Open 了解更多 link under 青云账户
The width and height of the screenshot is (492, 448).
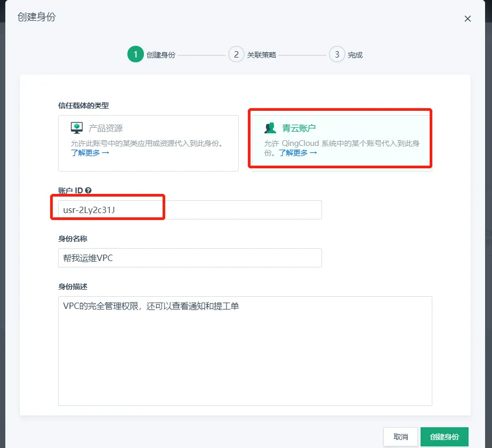pos(297,153)
